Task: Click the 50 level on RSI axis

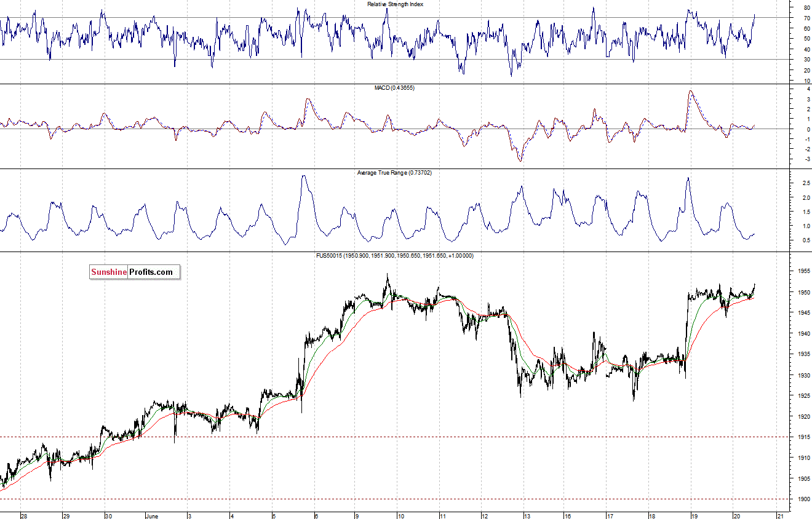Action: coord(806,39)
